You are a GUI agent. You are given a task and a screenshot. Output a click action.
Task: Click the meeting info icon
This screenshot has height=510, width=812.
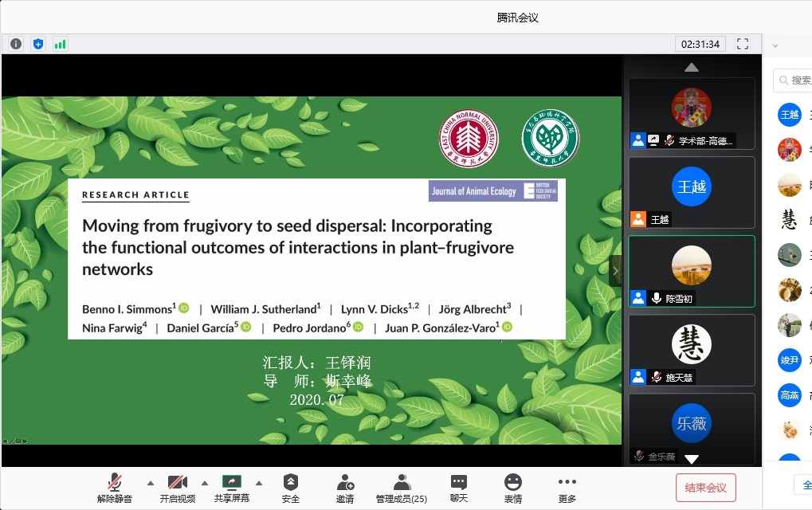click(x=16, y=44)
